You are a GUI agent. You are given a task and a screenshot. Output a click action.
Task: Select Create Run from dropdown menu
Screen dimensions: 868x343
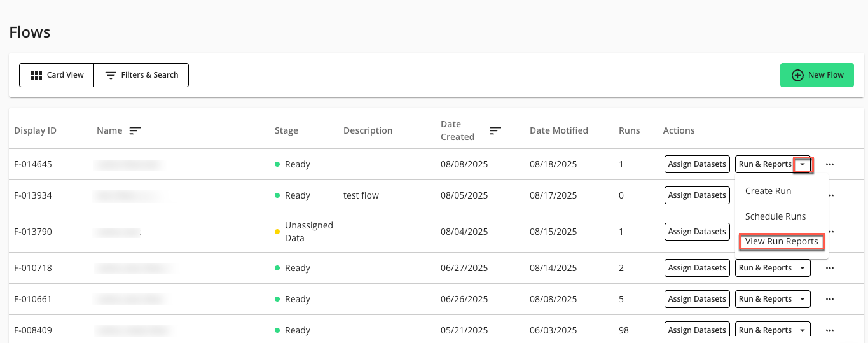(x=768, y=191)
